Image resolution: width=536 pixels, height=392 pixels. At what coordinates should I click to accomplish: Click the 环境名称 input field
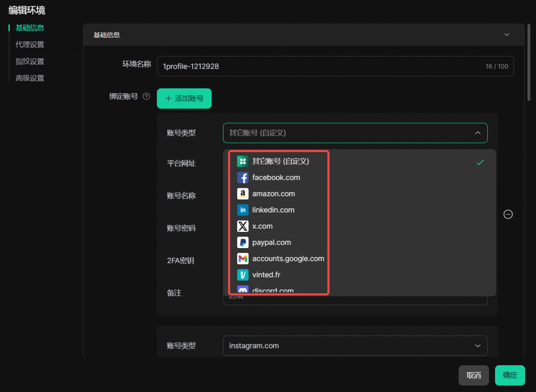click(x=320, y=66)
